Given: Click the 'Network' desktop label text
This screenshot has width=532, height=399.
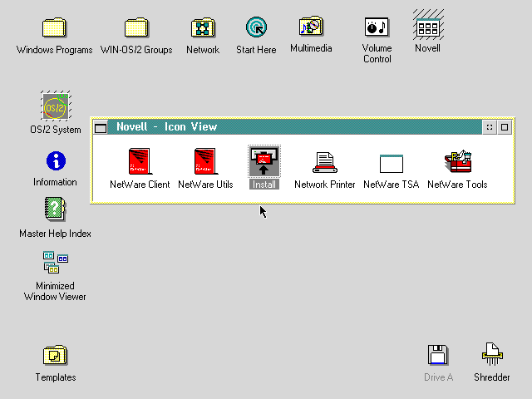Looking at the screenshot, I should pos(203,50).
